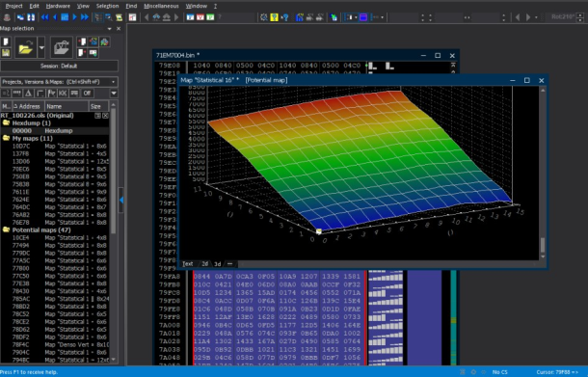Select map at address 10D7C
Image resolution: width=588 pixels, height=377 pixels.
[x=55, y=146]
